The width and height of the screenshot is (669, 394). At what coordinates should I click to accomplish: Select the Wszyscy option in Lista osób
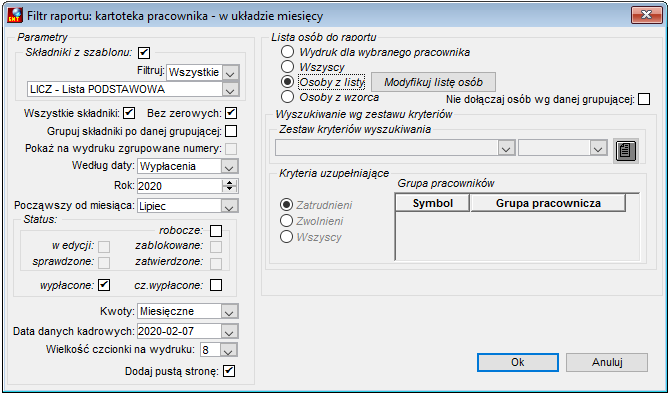point(287,67)
